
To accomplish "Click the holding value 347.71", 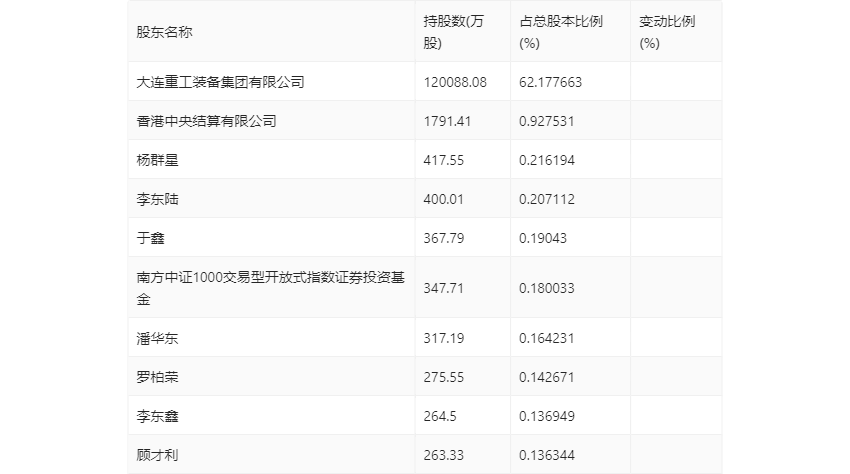I will [x=443, y=288].
